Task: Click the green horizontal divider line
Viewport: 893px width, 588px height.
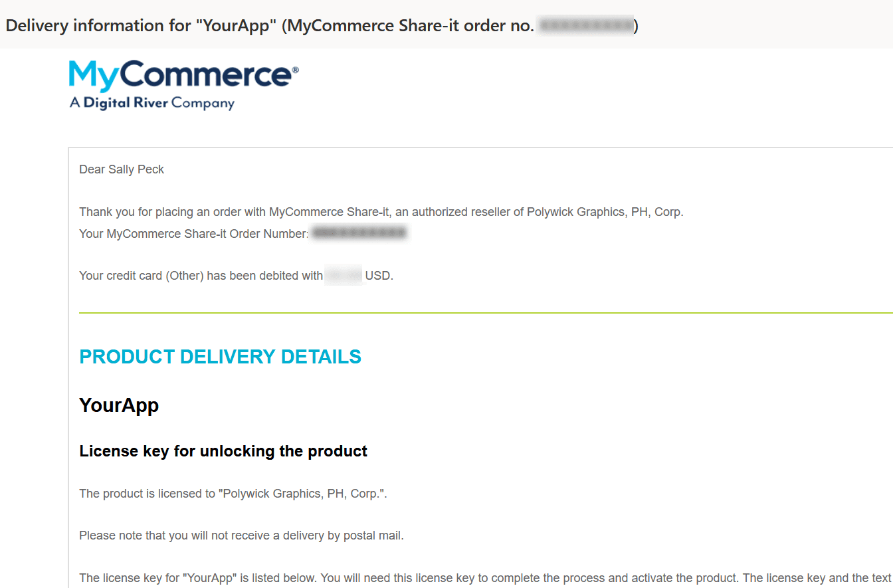Action: click(x=486, y=312)
